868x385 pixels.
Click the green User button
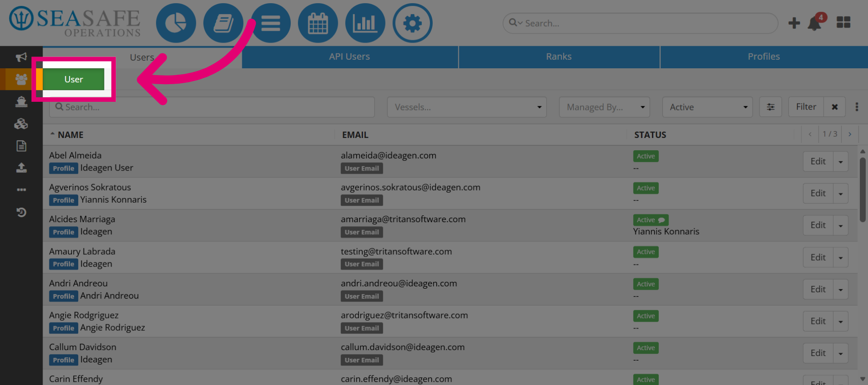pos(74,80)
